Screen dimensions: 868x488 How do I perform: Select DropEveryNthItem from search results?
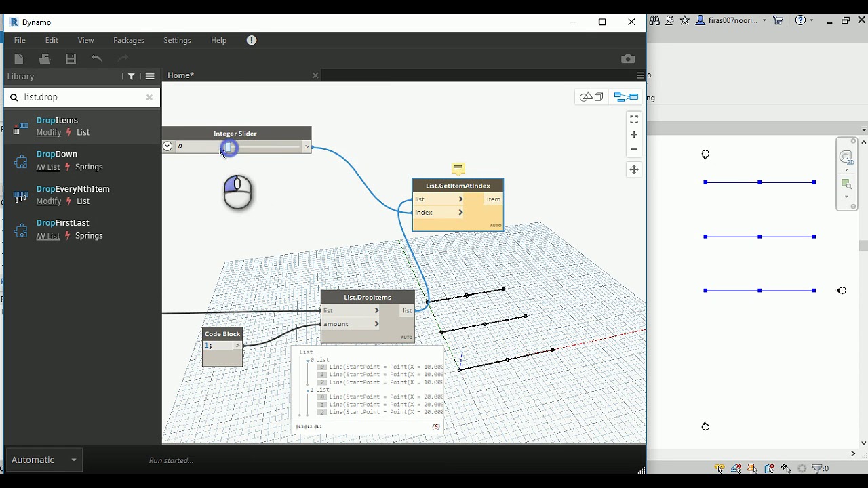point(81,195)
